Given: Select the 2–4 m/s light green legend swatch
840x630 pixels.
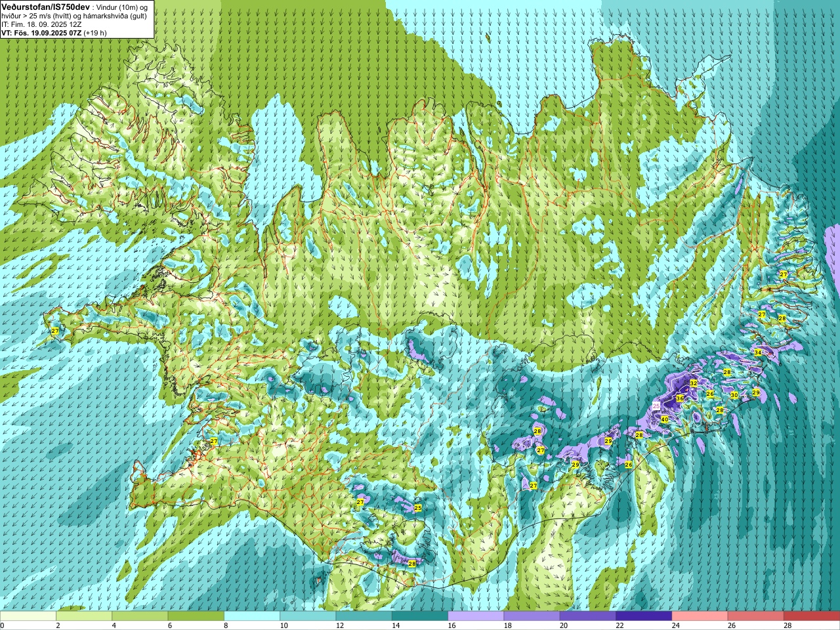Looking at the screenshot, I should point(84,616).
